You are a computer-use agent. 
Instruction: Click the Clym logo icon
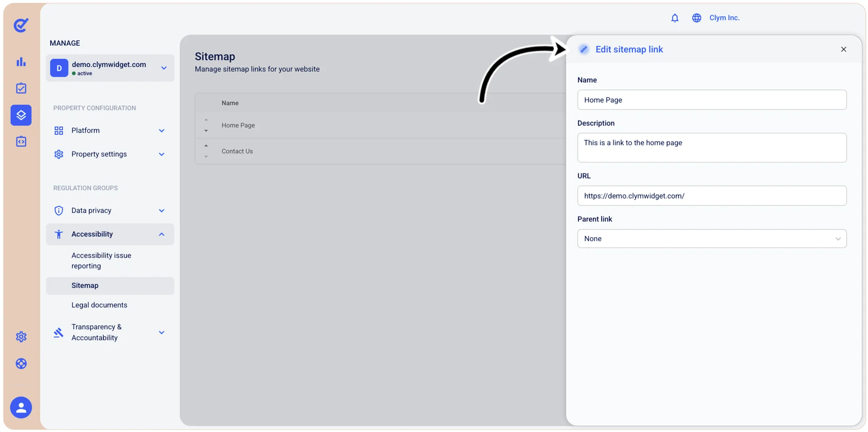pos(21,25)
